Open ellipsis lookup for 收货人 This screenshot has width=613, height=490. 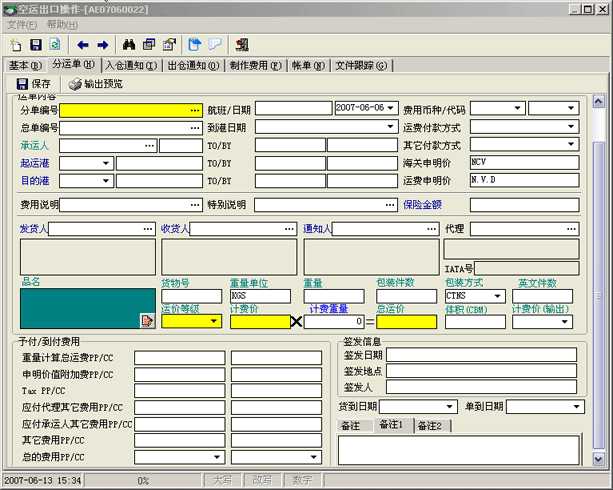(x=289, y=229)
